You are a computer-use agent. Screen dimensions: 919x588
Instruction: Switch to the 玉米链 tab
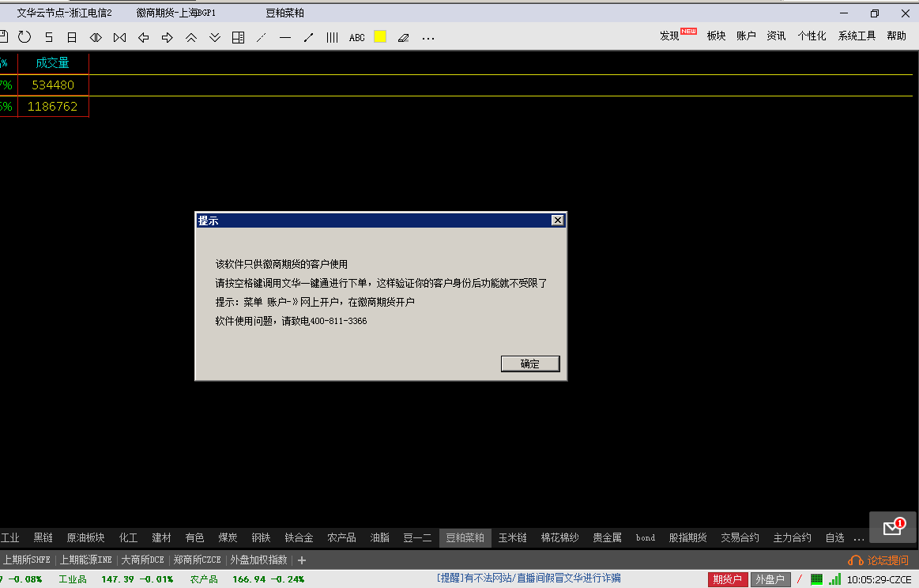point(512,537)
